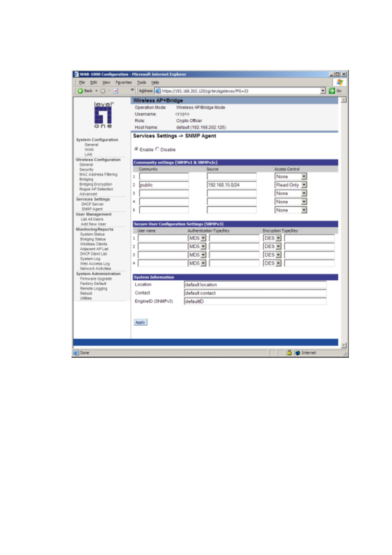Open DES encryption dropdown for user row 3
The image size is (392, 555).
click(x=278, y=255)
